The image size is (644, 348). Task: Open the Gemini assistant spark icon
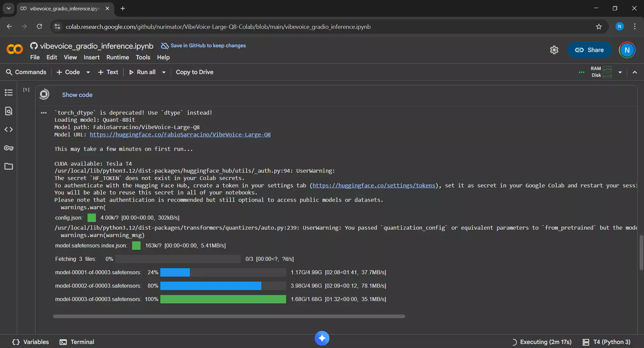click(322, 338)
